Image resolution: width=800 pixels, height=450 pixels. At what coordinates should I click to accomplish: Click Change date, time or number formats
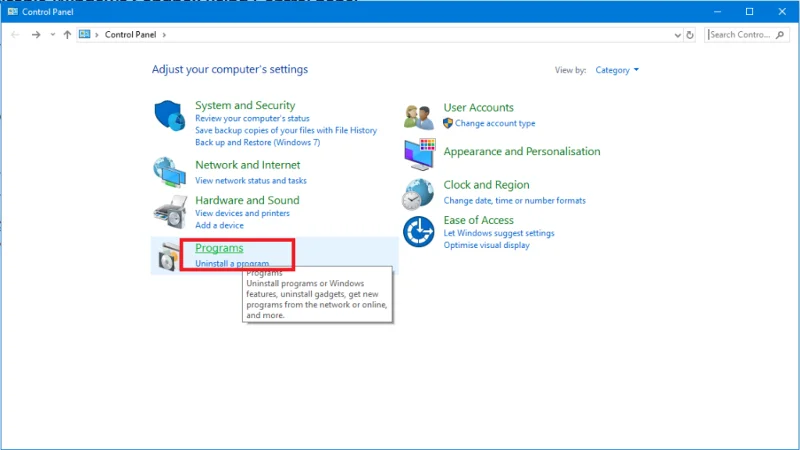tap(514, 201)
